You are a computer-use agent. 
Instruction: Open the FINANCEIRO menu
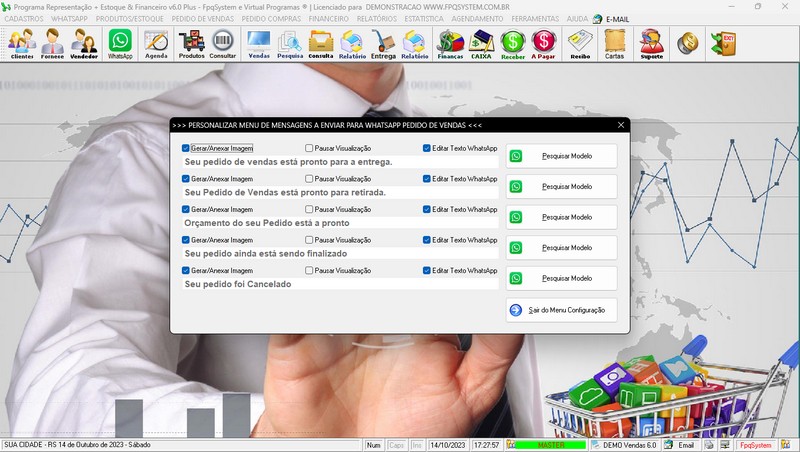point(329,19)
